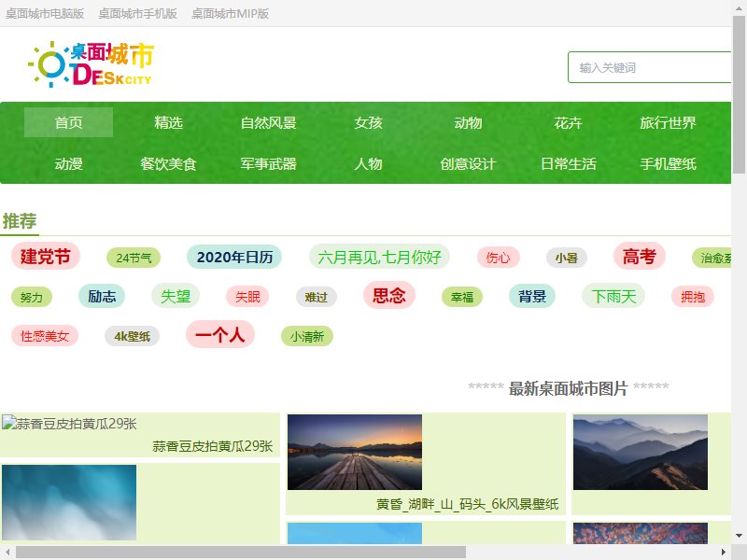Click the Deskcity logo

pyautogui.click(x=91, y=63)
